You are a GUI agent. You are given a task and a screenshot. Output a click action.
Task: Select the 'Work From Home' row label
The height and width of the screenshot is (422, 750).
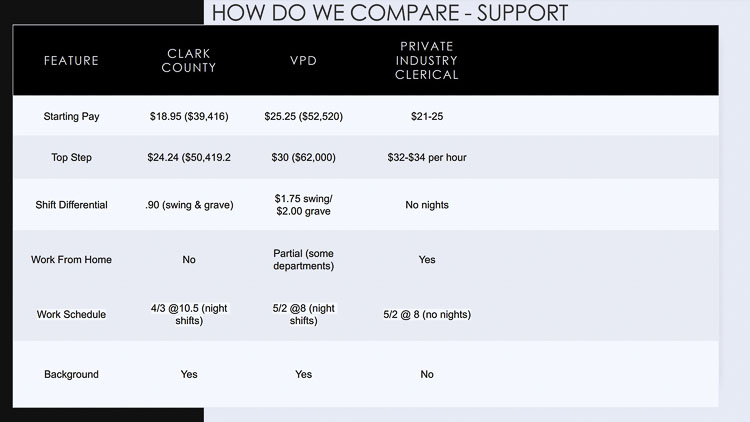[71, 260]
